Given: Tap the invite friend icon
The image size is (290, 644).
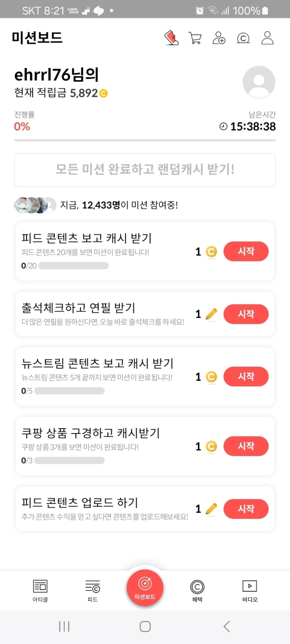Looking at the screenshot, I should (x=219, y=38).
